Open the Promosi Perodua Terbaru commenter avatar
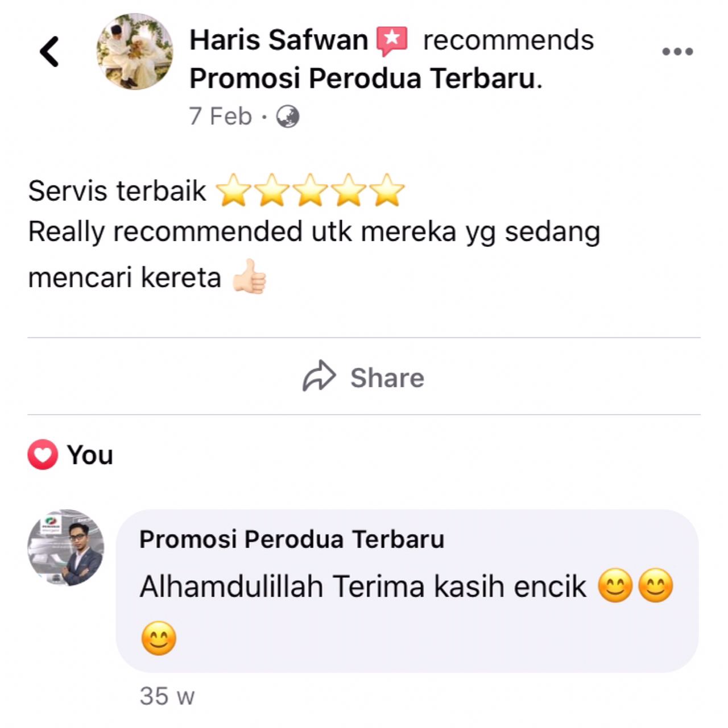The height and width of the screenshot is (728, 728). coord(66,548)
